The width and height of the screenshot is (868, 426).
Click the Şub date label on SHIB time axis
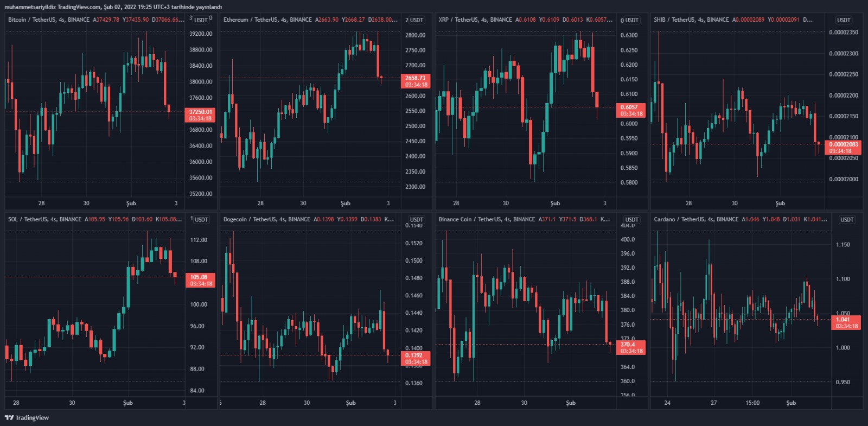(780, 204)
